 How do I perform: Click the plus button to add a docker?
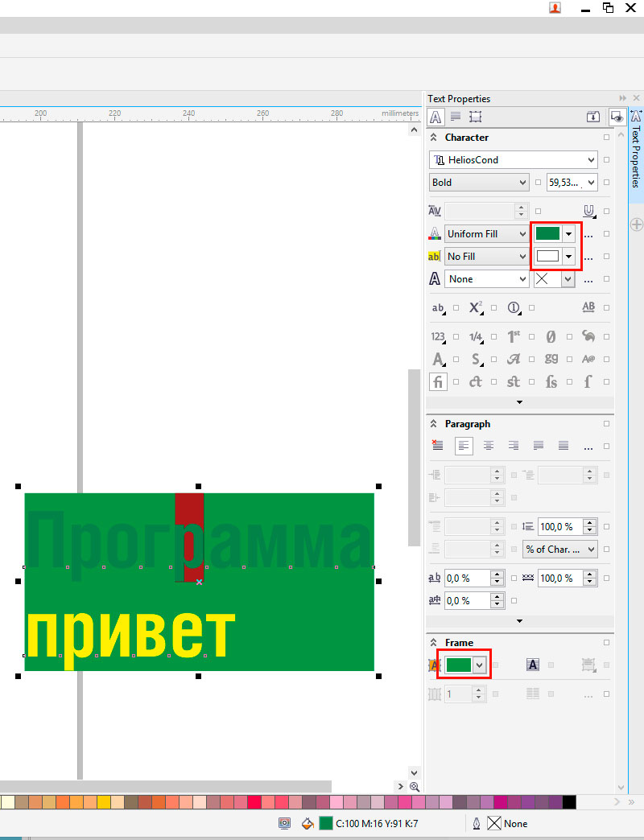point(637,224)
